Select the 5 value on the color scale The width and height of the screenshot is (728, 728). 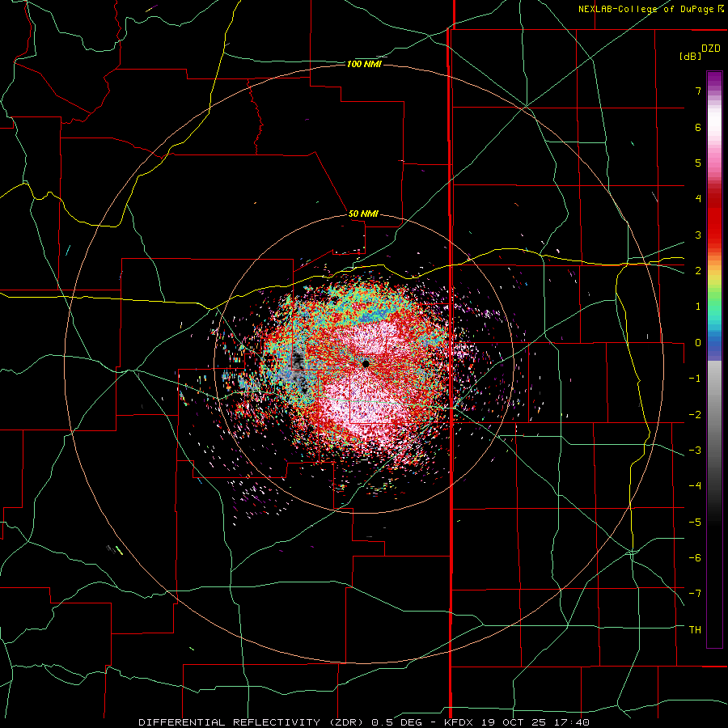point(698,163)
